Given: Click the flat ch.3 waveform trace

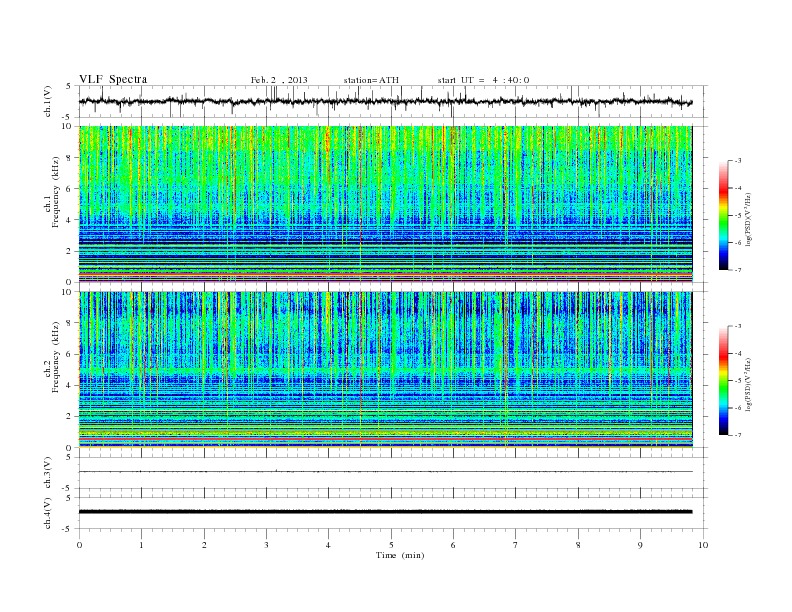Looking at the screenshot, I should [x=385, y=472].
